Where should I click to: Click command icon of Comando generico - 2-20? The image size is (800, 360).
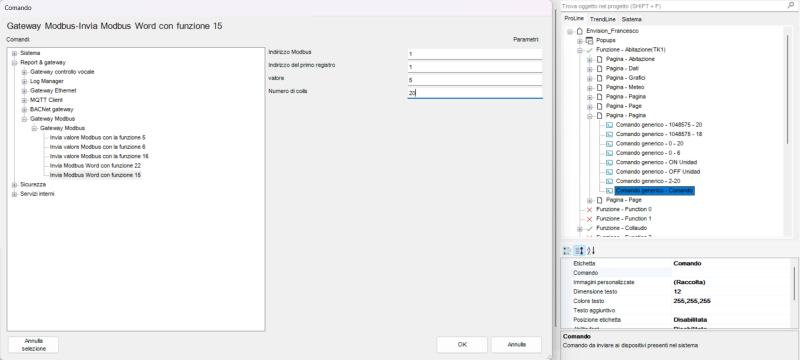tap(609, 182)
